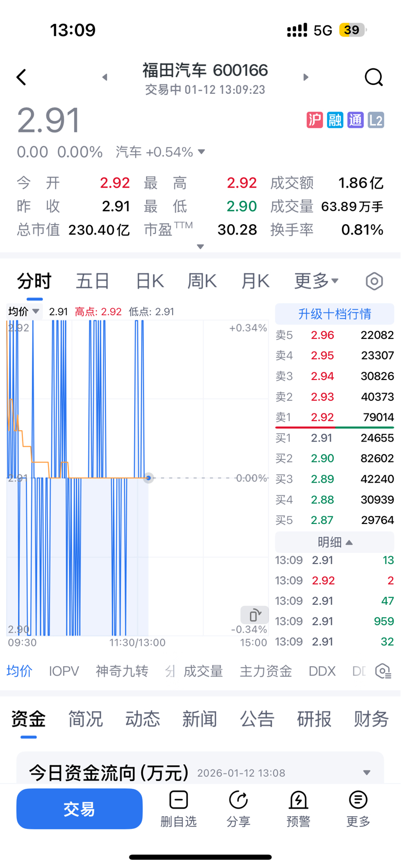Tap the 买4 2.88 order row
The image size is (401, 868).
click(x=335, y=499)
